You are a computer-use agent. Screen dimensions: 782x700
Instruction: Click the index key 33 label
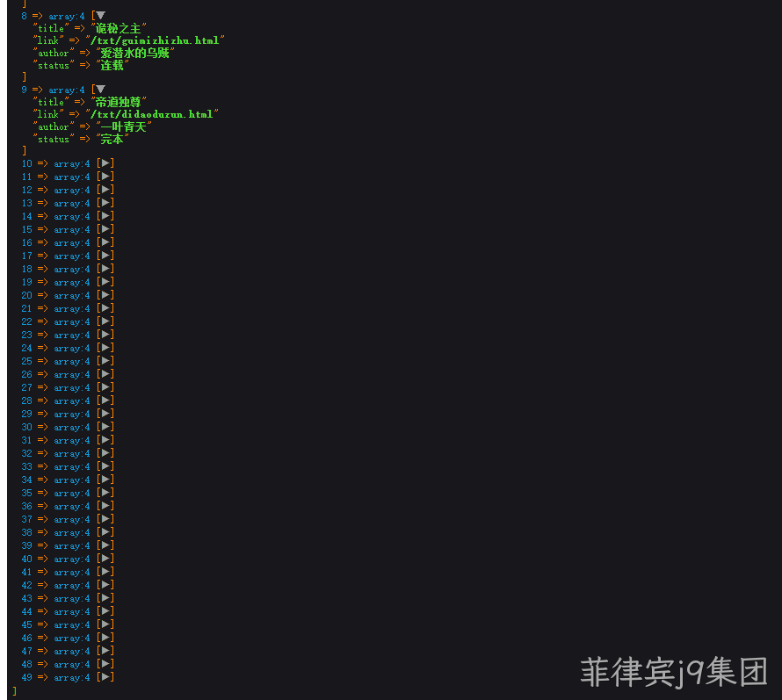[x=27, y=466]
